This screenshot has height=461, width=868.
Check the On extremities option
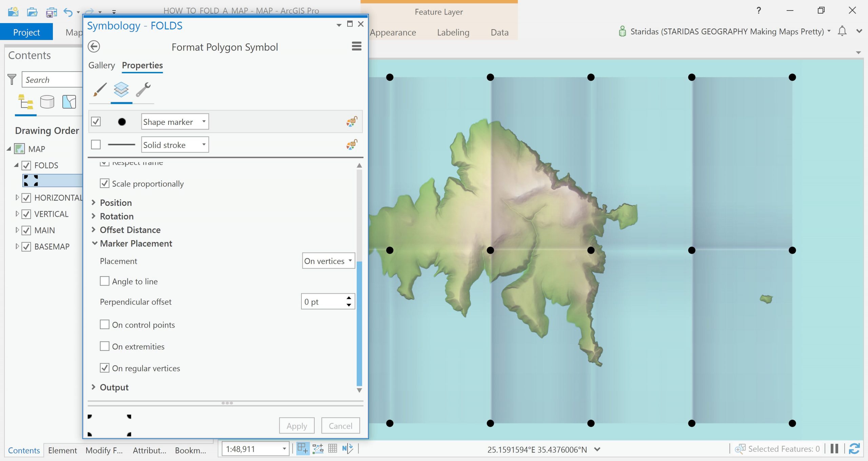click(105, 346)
